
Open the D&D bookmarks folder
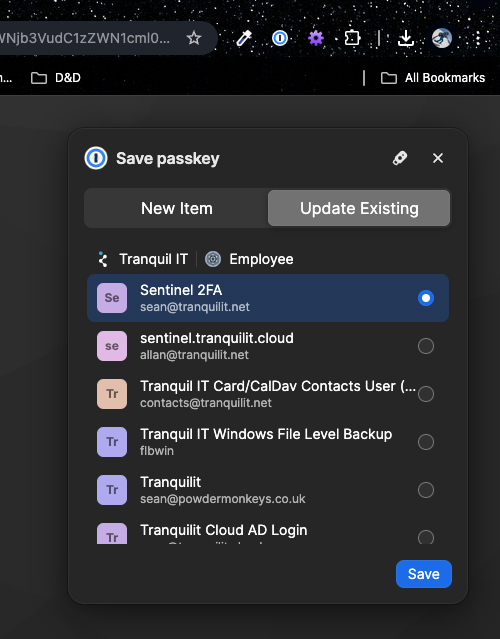coord(56,78)
